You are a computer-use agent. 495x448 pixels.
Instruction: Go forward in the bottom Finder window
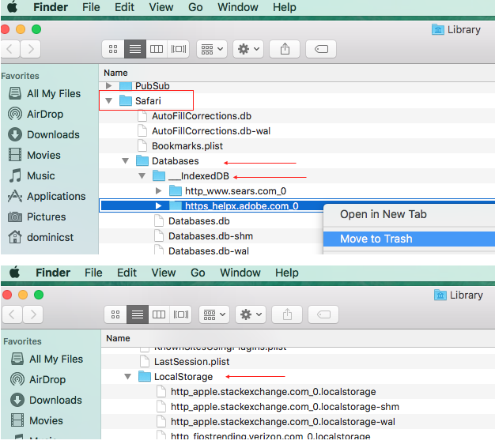coord(33,314)
